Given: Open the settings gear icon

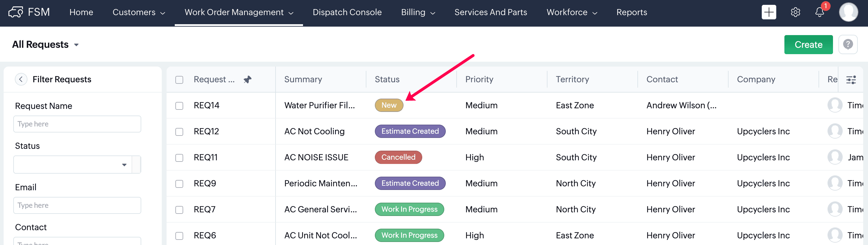Looking at the screenshot, I should click(x=795, y=12).
